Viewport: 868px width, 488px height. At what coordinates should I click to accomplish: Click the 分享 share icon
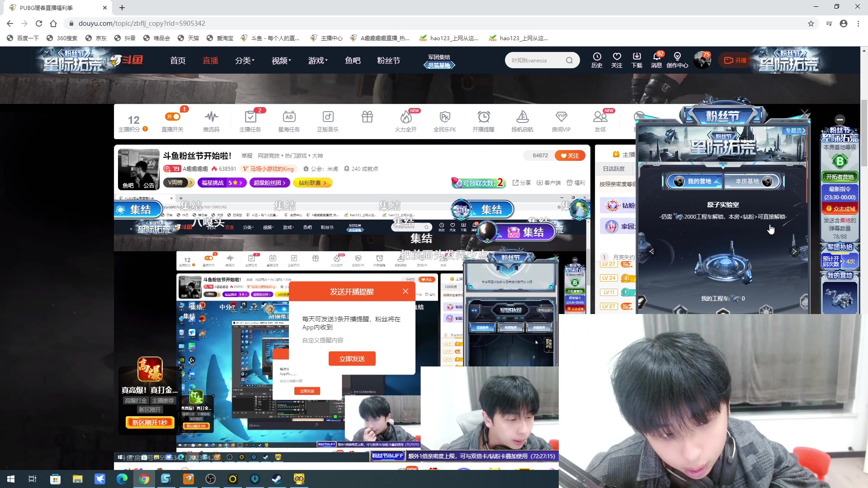[x=522, y=183]
